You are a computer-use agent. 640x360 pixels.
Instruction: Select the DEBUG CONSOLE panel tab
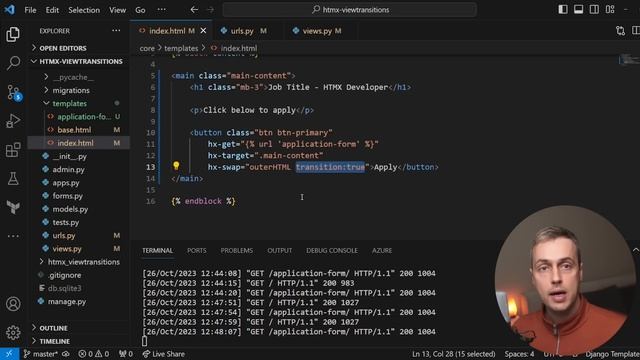click(332, 250)
